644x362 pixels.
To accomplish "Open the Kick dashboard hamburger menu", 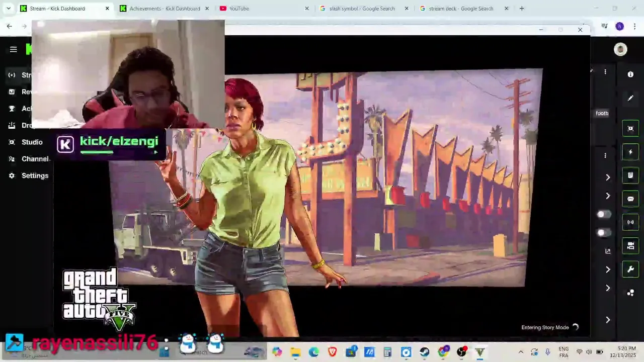I will (14, 49).
